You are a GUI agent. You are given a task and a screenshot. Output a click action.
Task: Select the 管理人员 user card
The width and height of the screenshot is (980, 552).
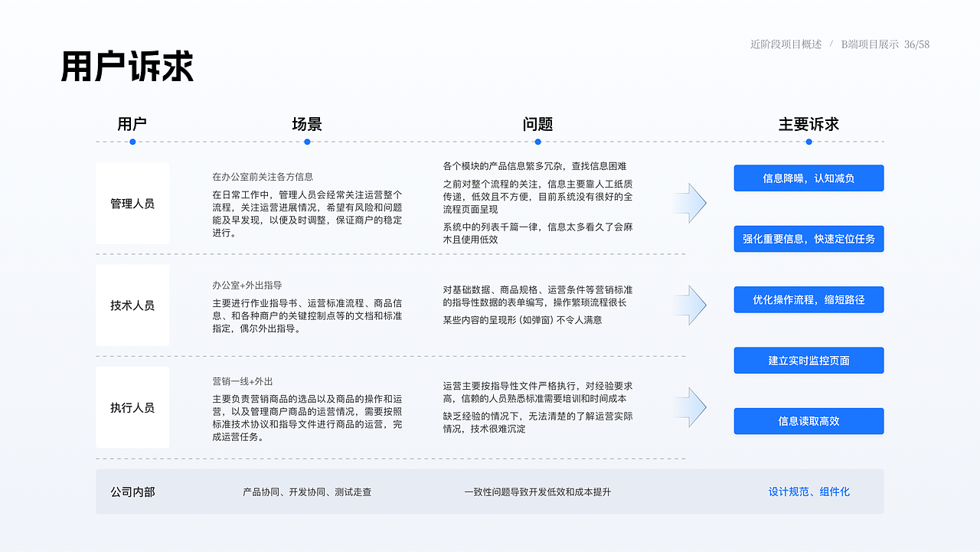(132, 203)
